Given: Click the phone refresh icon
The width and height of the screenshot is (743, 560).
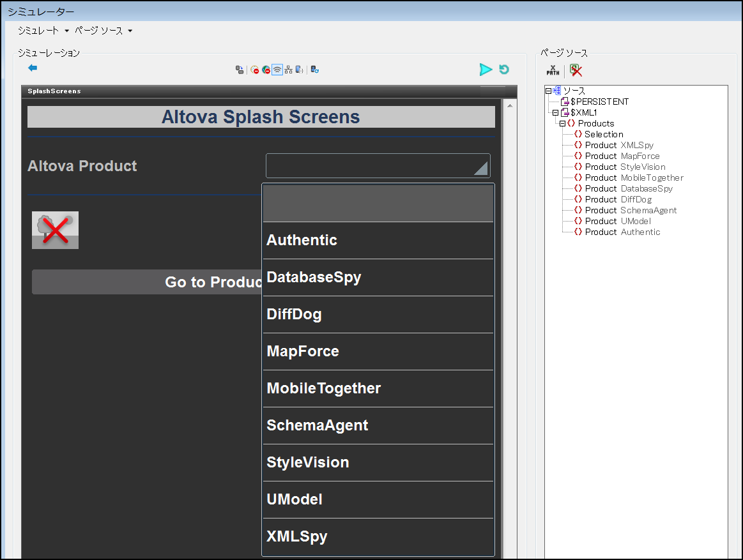Looking at the screenshot, I should (x=314, y=70).
